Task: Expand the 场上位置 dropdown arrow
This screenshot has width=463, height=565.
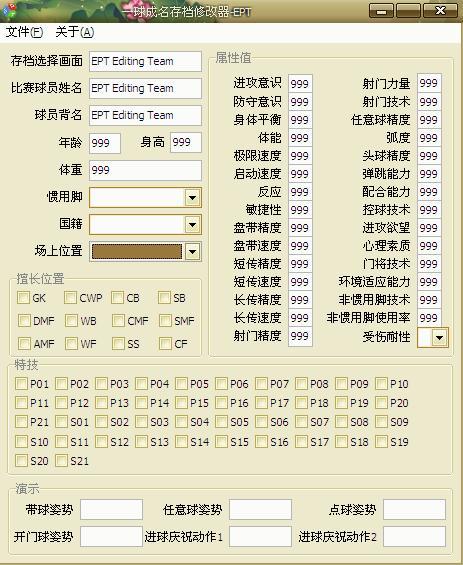Action: click(192, 252)
